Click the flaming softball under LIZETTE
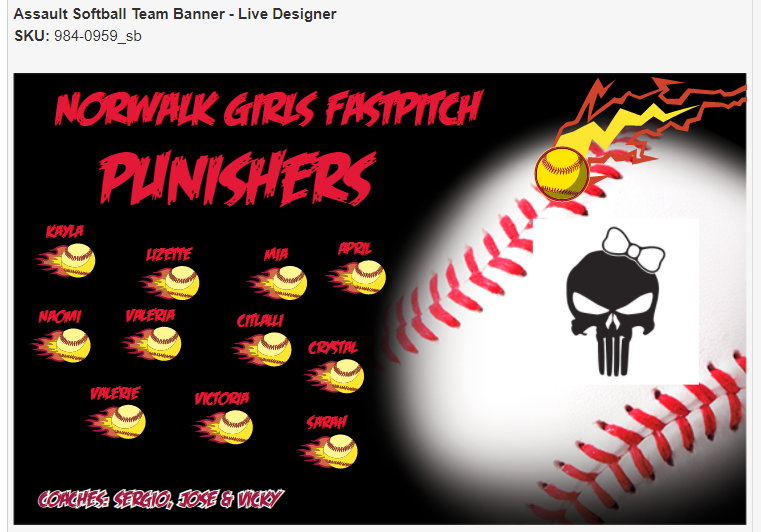Viewport: 761px width, 532px height. (170, 283)
